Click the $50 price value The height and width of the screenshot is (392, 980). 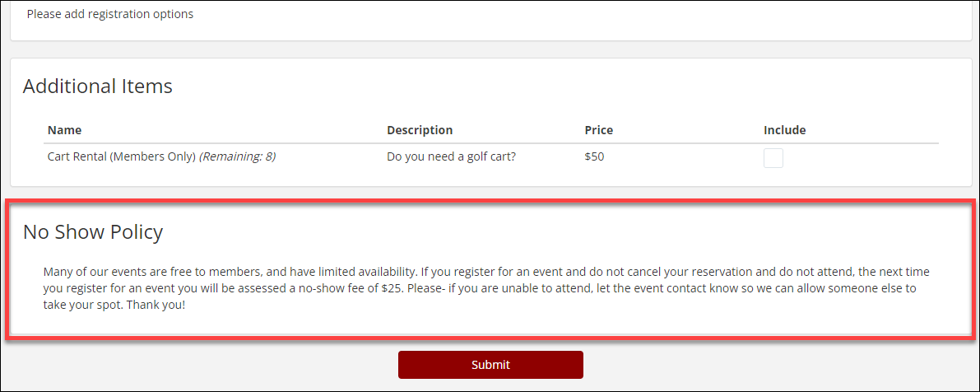point(594,156)
